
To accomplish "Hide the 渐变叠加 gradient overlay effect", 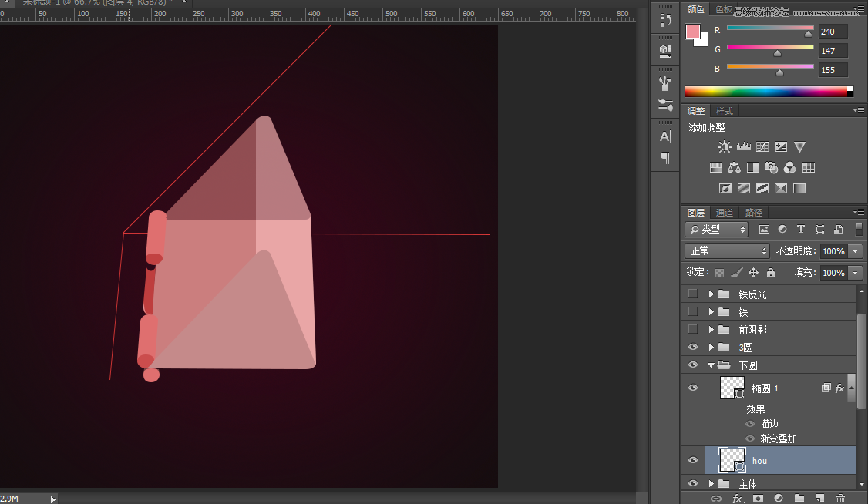I will pos(750,438).
